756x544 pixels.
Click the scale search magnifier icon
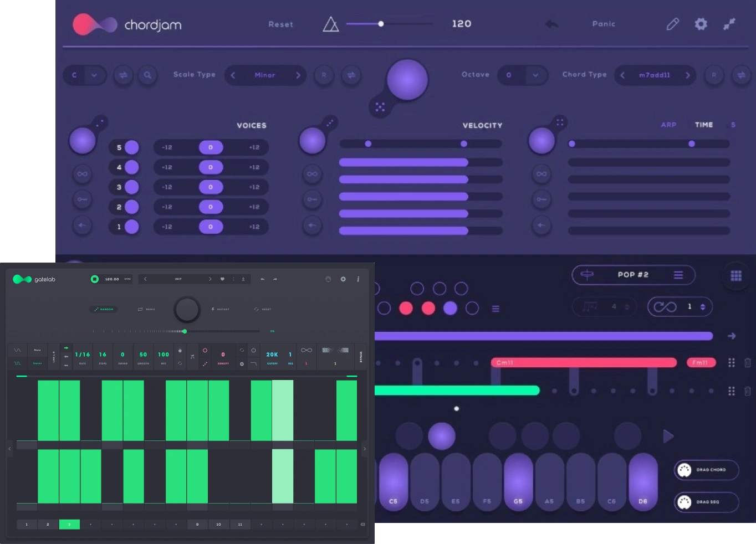tap(147, 75)
